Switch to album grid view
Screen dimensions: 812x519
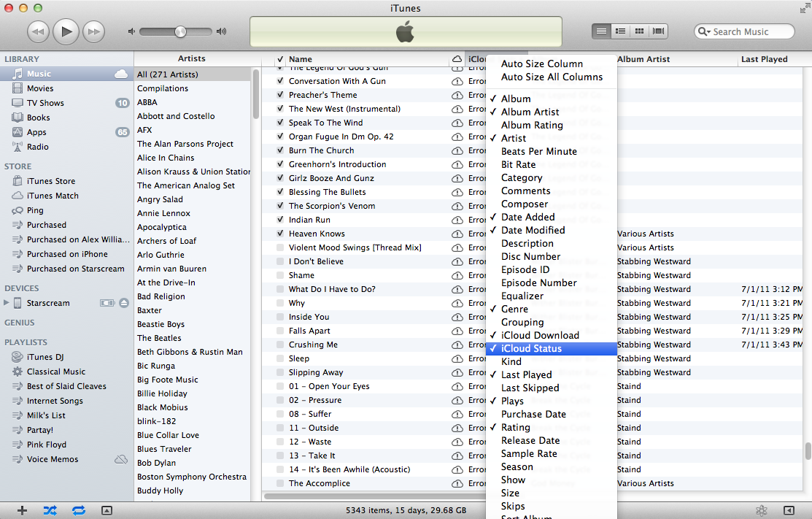point(640,31)
